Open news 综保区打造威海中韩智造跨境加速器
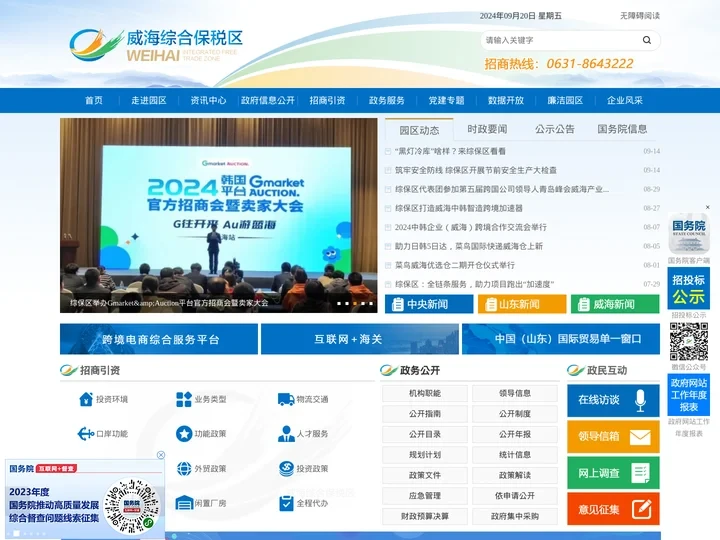The width and height of the screenshot is (720, 540). point(459,208)
